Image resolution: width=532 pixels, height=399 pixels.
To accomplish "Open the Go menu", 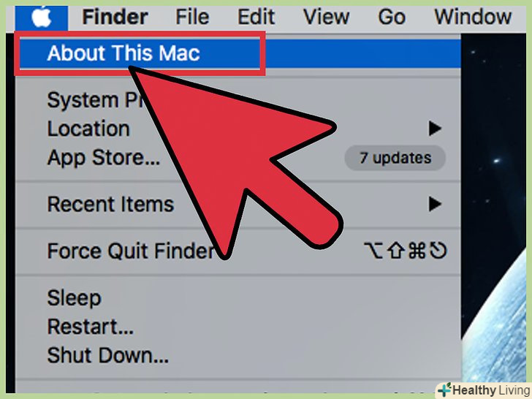I will [x=392, y=17].
